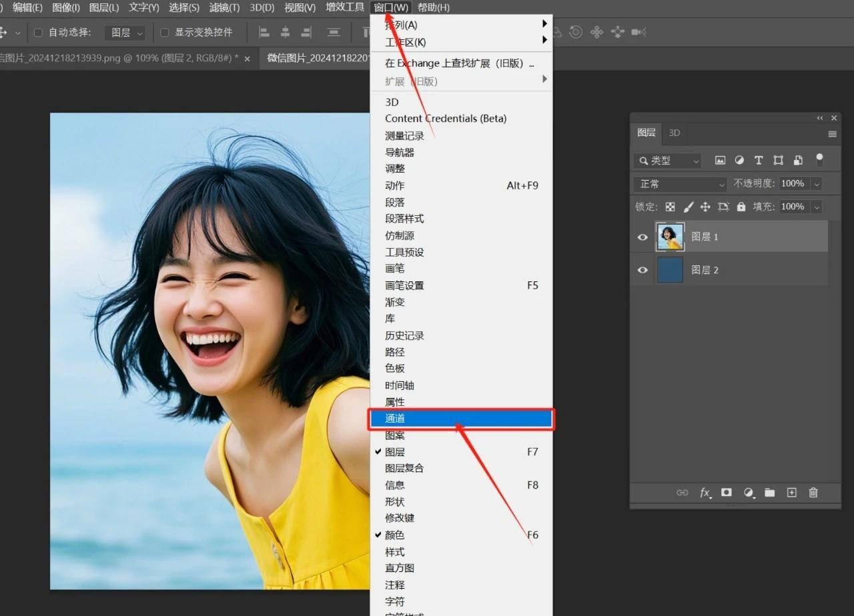Switch to the 3D panel tab
The image size is (854, 616).
pos(673,133)
